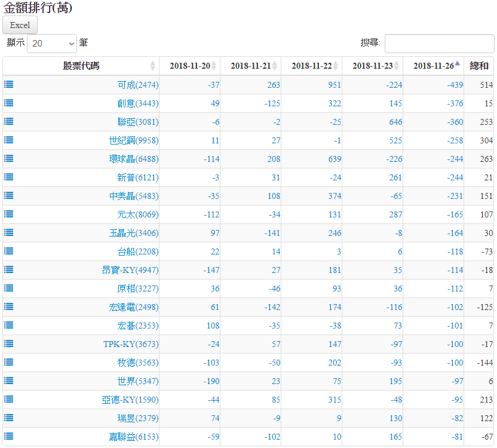This screenshot has width=497, height=448.
Task: Open the TPK-KY(3673) stock link
Action: coord(131,344)
